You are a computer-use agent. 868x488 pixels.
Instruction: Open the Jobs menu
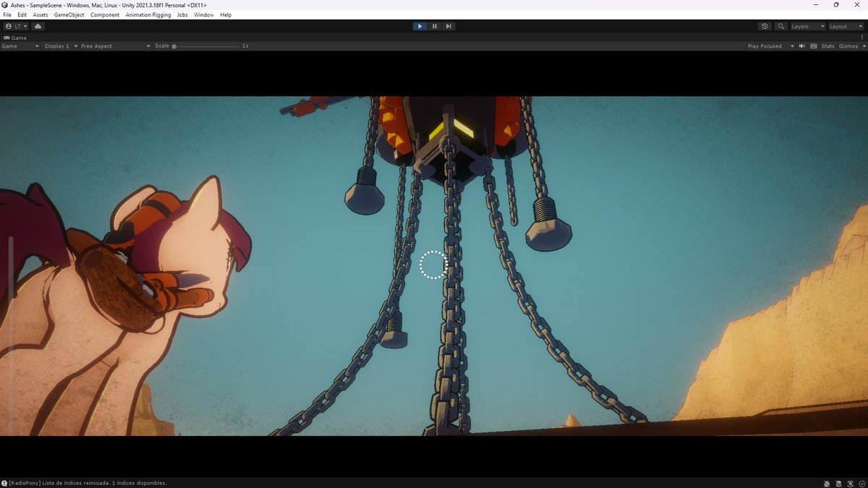(x=182, y=14)
